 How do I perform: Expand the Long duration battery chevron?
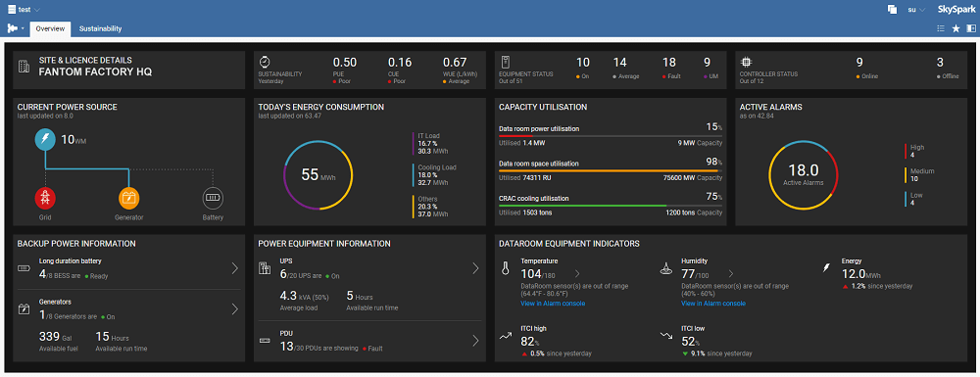235,268
